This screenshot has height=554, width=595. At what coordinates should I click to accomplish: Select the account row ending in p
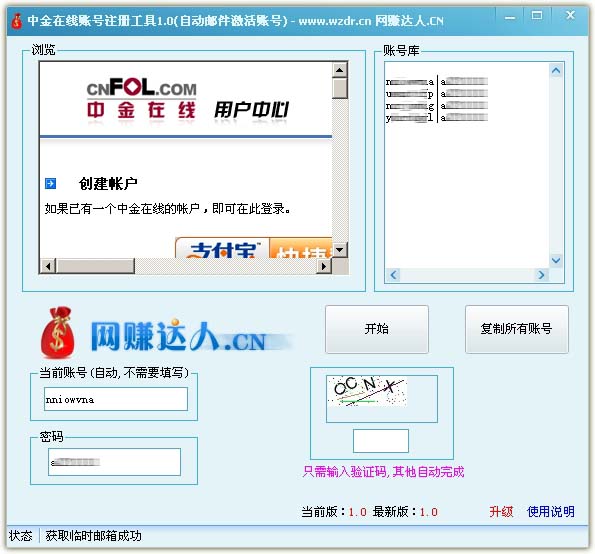(436, 94)
